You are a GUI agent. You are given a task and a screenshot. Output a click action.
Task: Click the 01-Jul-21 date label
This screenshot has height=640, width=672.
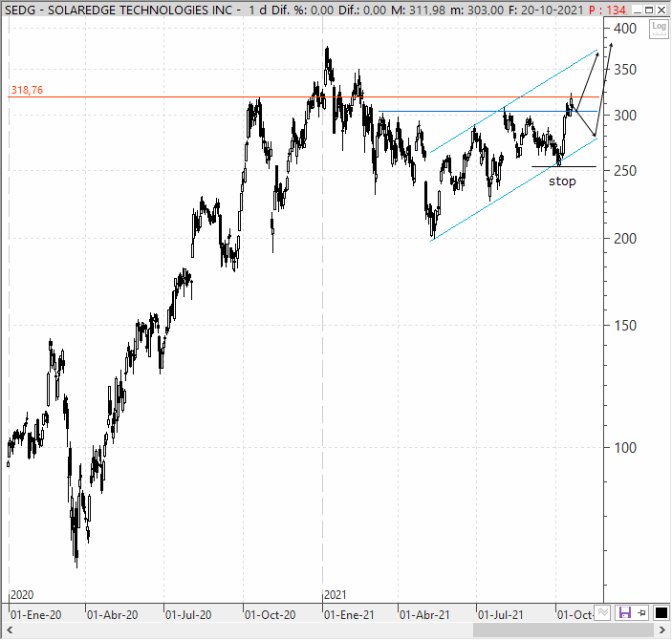pos(501,615)
